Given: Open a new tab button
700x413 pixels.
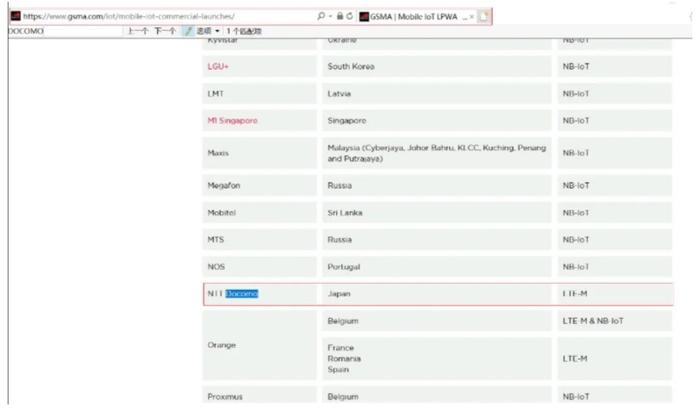Looking at the screenshot, I should click(483, 17).
